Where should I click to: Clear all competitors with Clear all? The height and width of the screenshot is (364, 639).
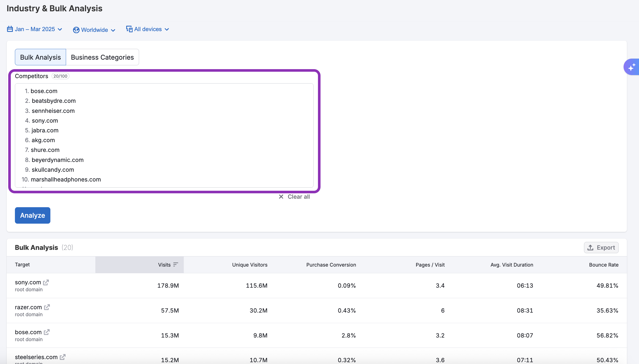pos(299,196)
